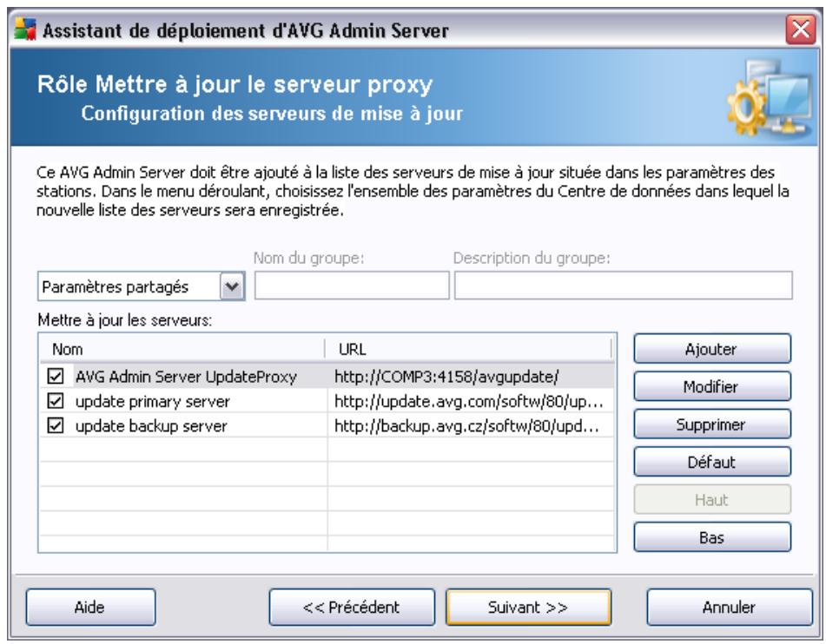Click the Description du groupe input field
Viewport: 826px width, 644px height.
click(623, 286)
